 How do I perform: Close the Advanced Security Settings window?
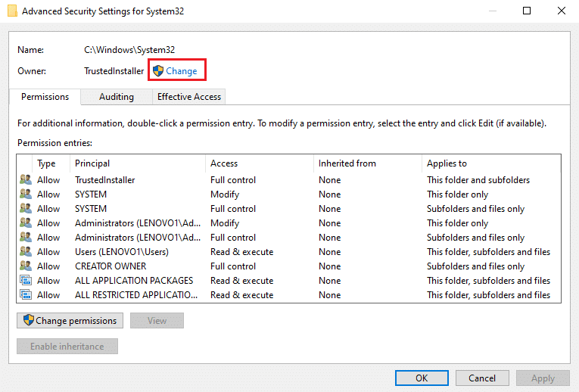(x=562, y=11)
